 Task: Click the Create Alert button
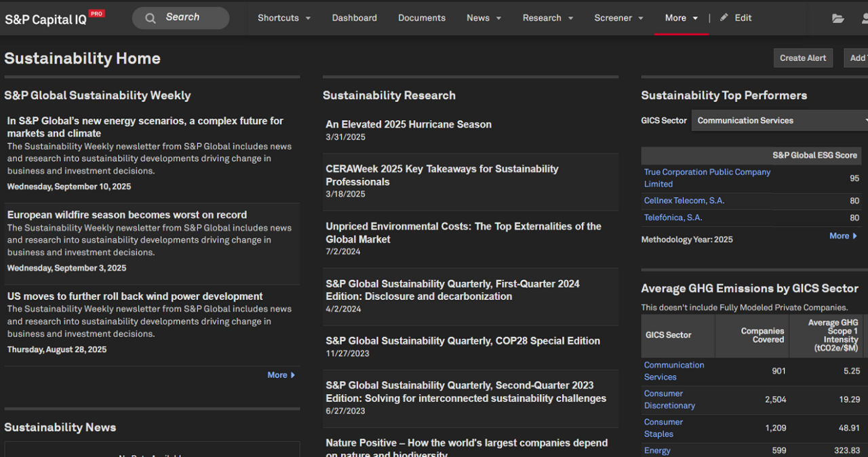coord(803,58)
